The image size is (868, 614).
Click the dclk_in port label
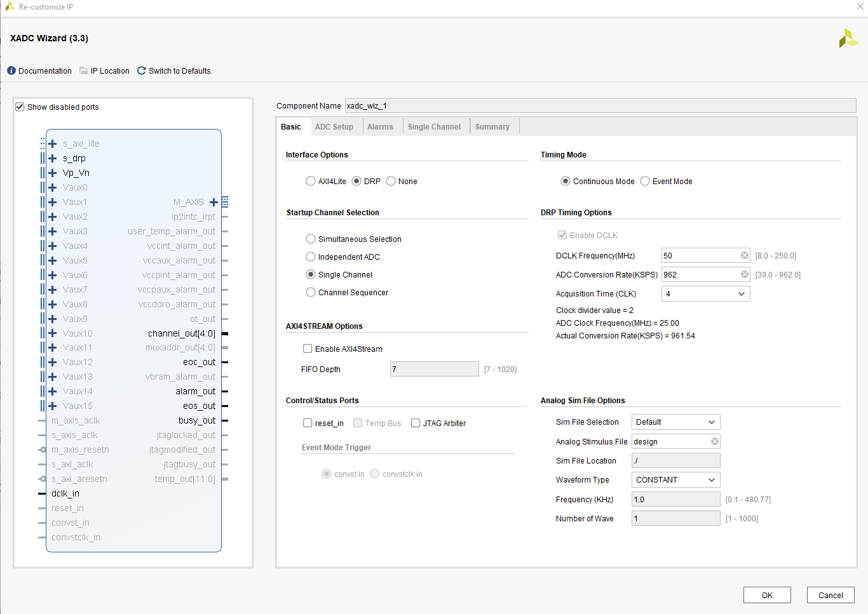65,493
